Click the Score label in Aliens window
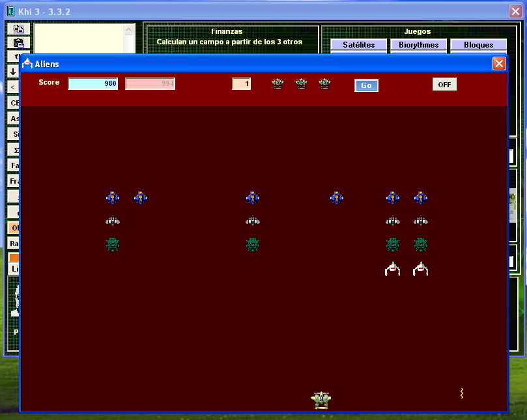Image resolution: width=527 pixels, height=420 pixels. coord(49,82)
